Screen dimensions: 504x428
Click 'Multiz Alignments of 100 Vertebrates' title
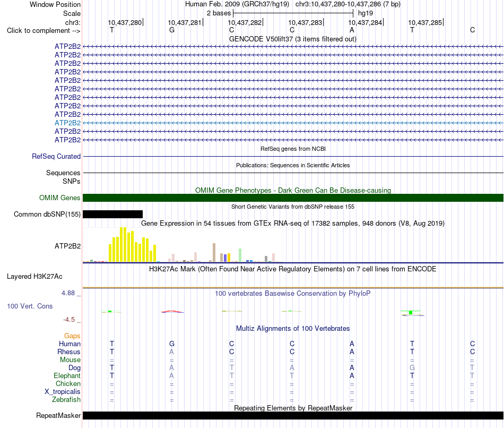tap(293, 329)
